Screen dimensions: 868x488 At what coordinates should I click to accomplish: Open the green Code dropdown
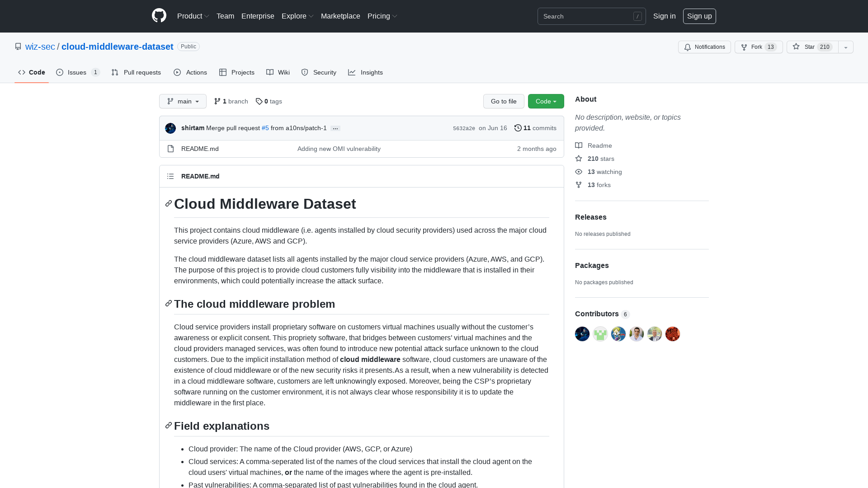coord(546,101)
